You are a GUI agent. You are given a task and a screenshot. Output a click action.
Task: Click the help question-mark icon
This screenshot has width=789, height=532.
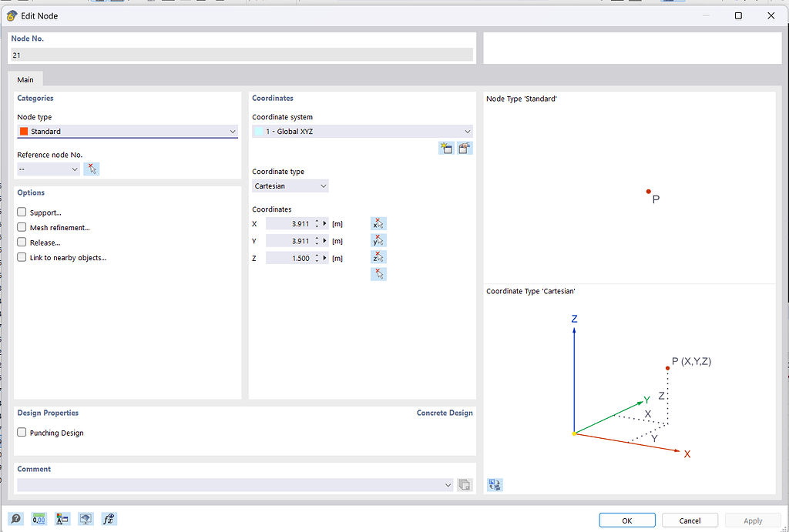click(x=15, y=519)
